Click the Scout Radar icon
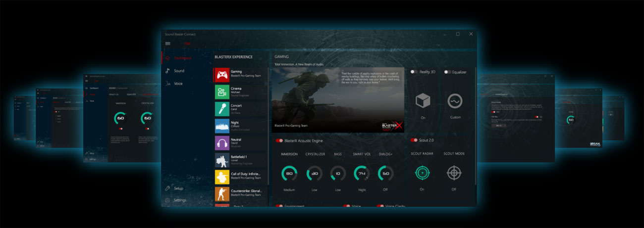 422,173
